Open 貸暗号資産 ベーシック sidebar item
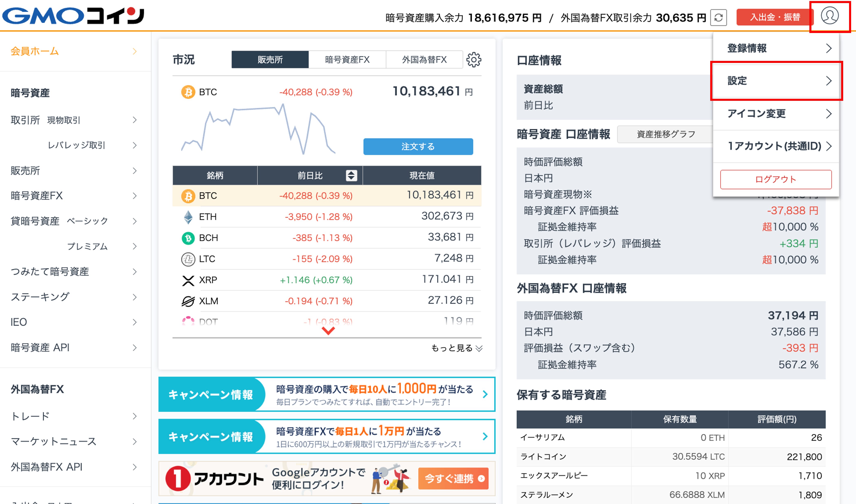Viewport: 856px width, 504px height. [75, 221]
